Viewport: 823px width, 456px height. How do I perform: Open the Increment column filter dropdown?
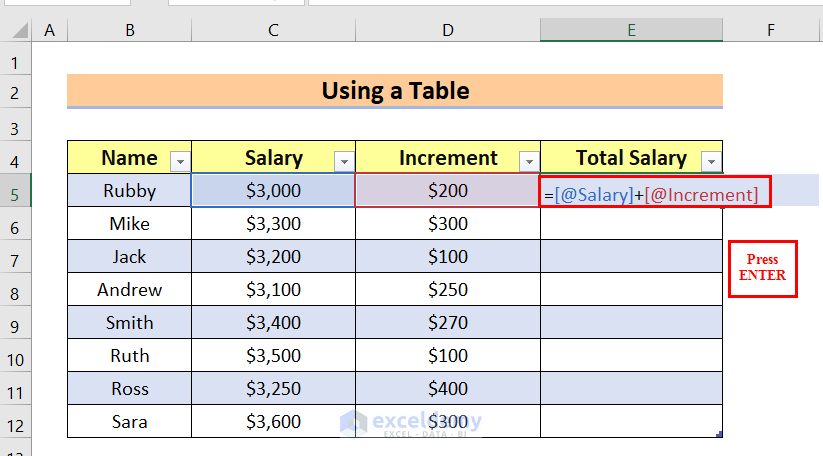click(x=528, y=160)
